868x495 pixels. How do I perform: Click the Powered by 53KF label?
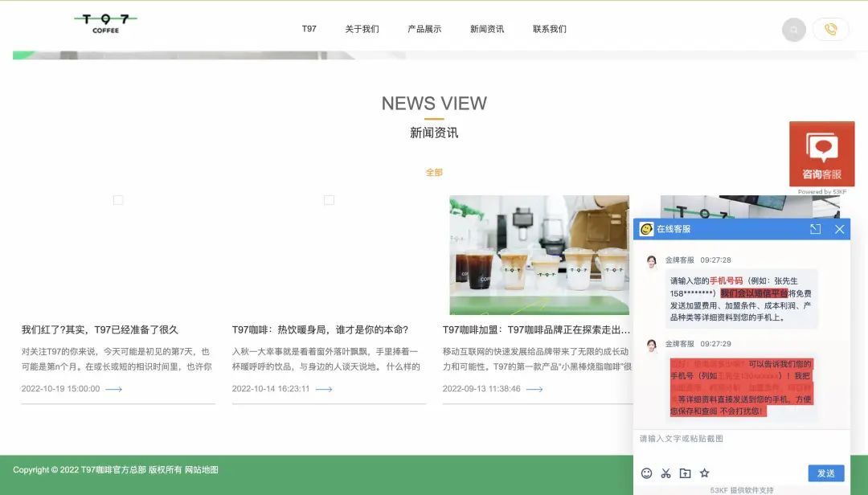pyautogui.click(x=822, y=191)
